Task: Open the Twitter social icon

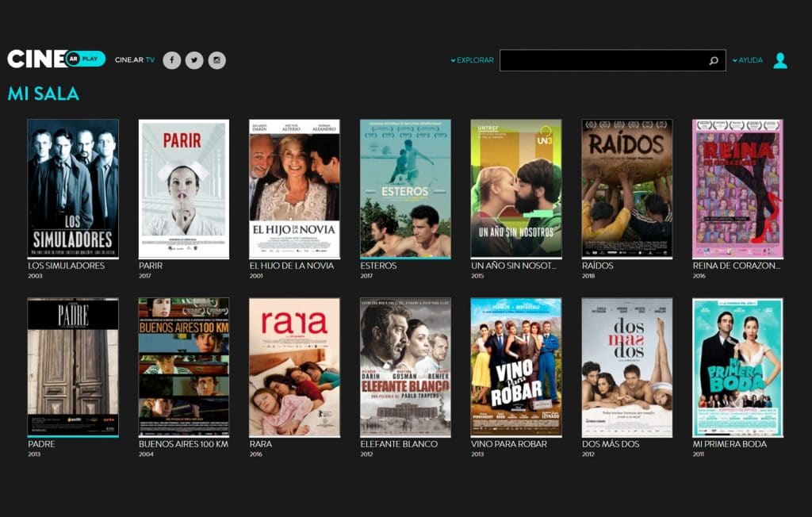Action: tap(194, 60)
